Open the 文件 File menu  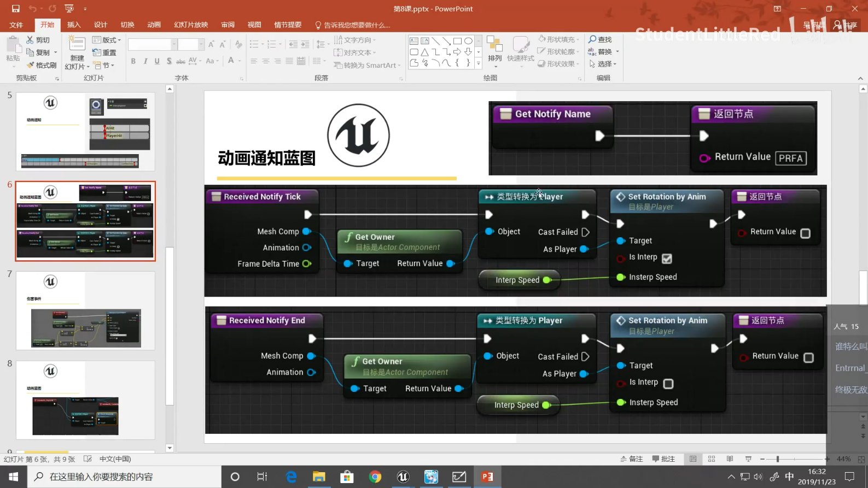tap(16, 25)
